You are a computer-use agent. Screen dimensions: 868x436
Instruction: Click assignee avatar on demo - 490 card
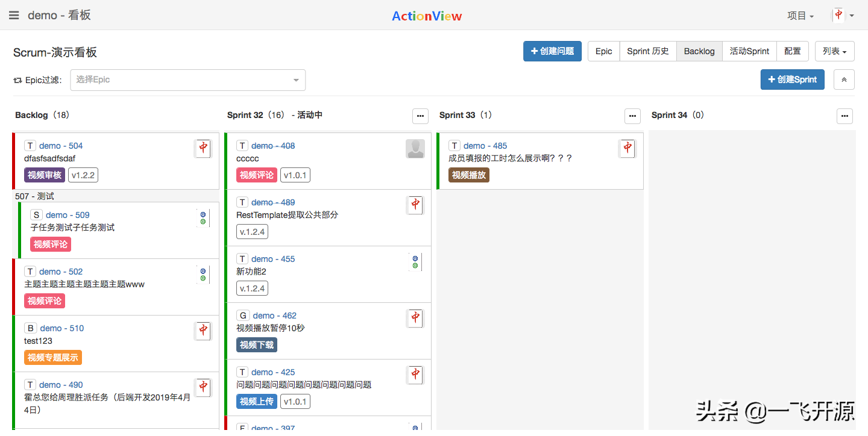click(x=204, y=388)
